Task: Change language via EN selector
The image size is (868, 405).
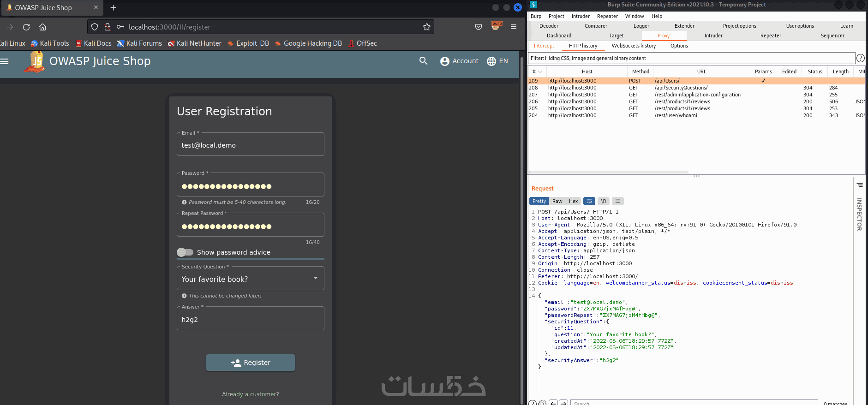Action: click(497, 61)
